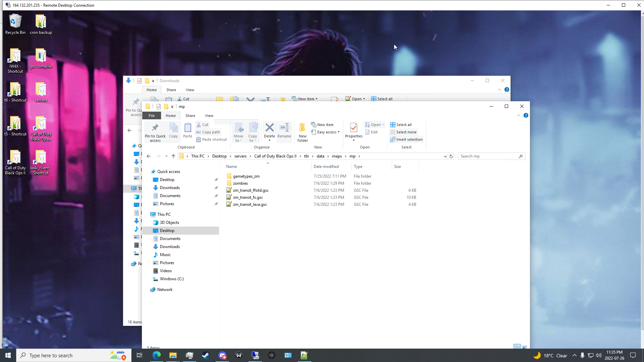
Task: Click the Help icon in mp window
Action: pyautogui.click(x=526, y=115)
